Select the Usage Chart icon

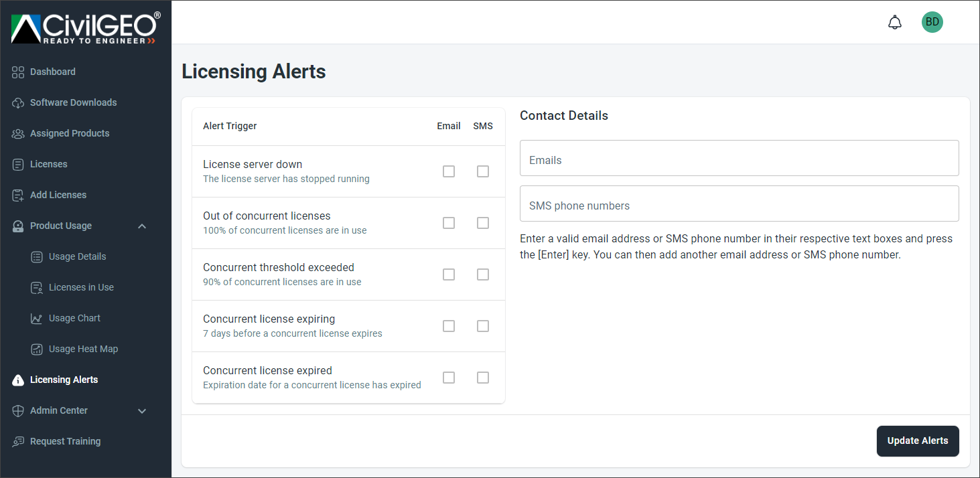pyautogui.click(x=36, y=318)
